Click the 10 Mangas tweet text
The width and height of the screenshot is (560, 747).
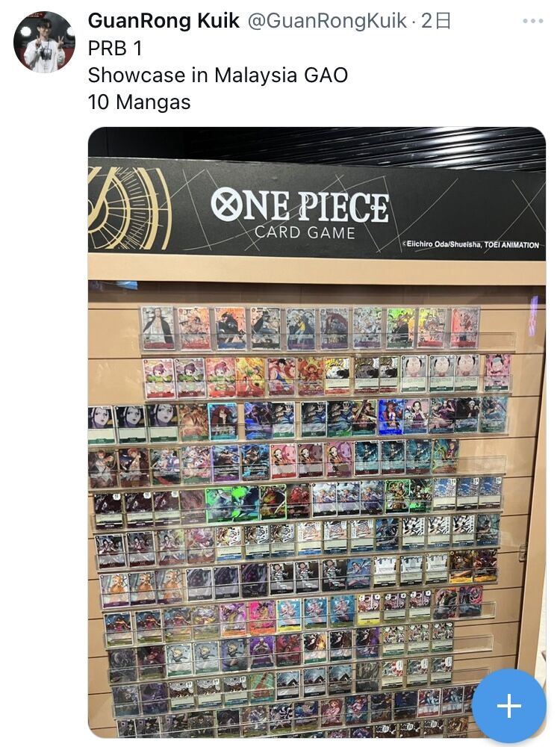[x=139, y=102]
